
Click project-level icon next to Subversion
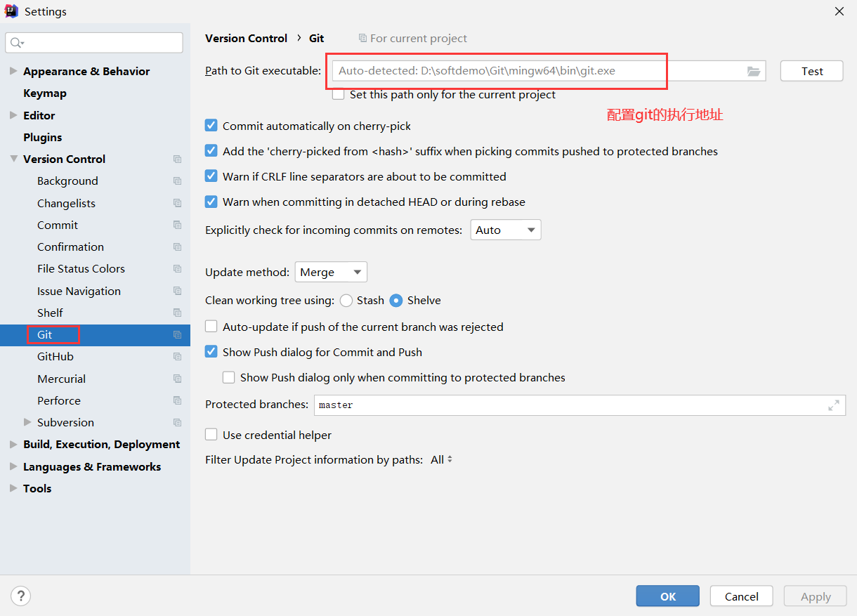click(177, 423)
